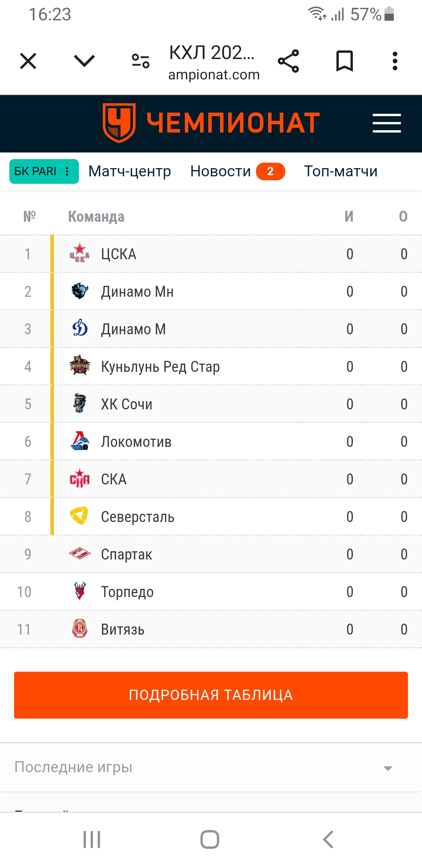Minimize the tab with the down chevron
This screenshot has height=868, width=422.
point(84,61)
